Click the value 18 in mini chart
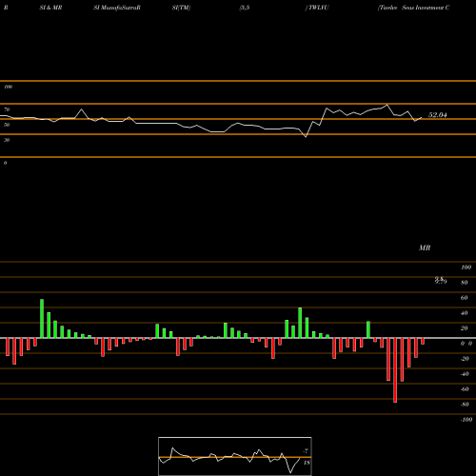This screenshot has width=476, height=476. pos(307,463)
